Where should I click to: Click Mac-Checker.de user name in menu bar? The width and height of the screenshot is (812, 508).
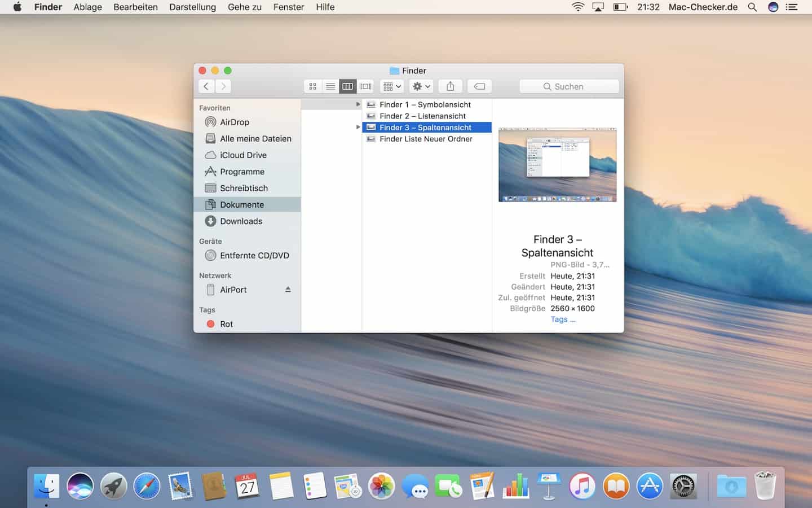click(x=703, y=7)
